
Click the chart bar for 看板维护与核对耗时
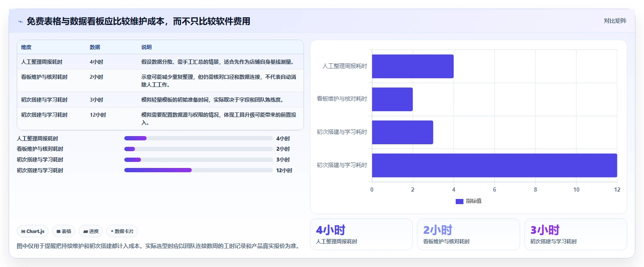392,99
